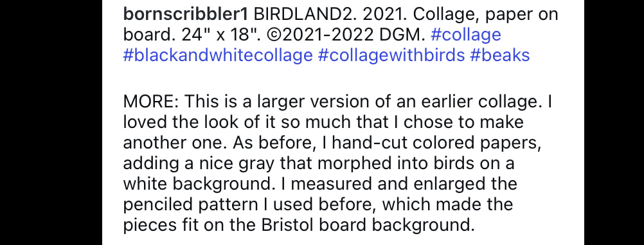Tap the #collagewithbirds hashtag
The width and height of the screenshot is (644, 245).
coord(391,55)
